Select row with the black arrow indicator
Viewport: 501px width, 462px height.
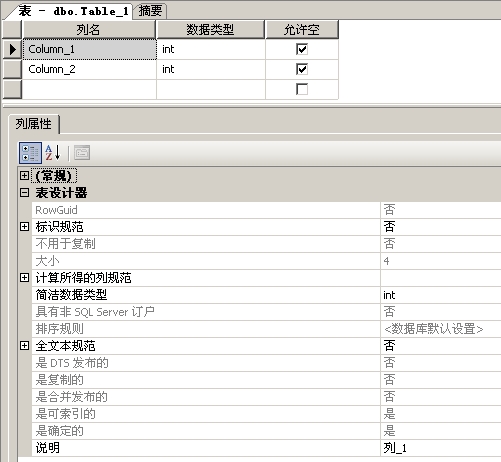click(x=12, y=50)
